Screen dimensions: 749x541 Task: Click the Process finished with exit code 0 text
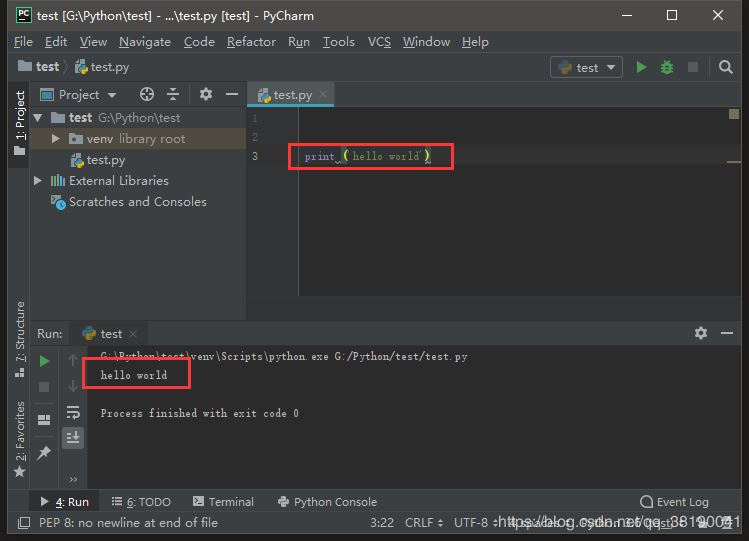pos(200,414)
